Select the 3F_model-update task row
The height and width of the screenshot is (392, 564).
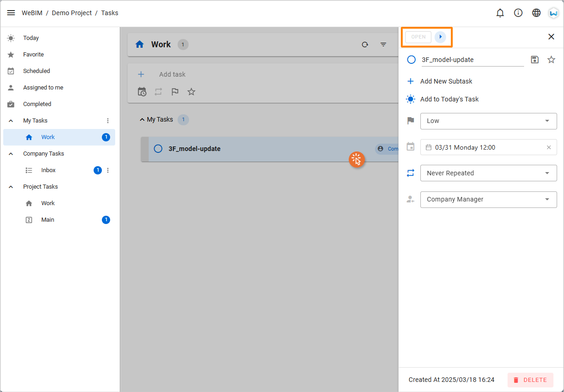[270, 149]
